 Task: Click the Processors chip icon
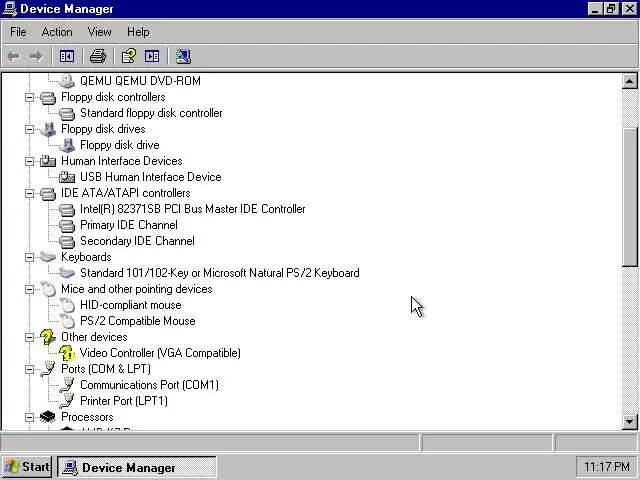pos(48,417)
